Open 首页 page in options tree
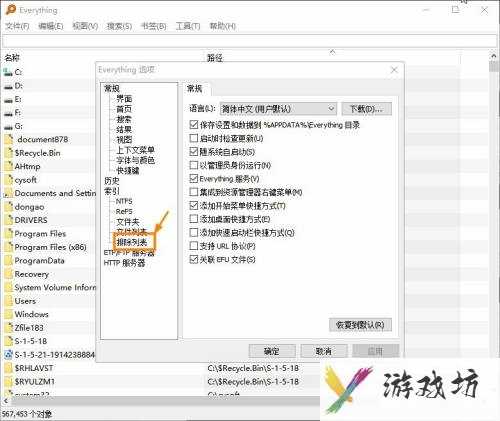Viewport: 500px width, 421px height. 124,109
